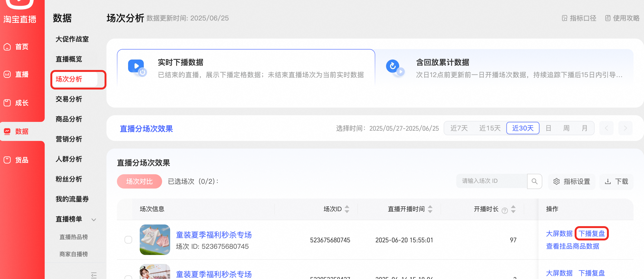Select 场次分析 menu item

click(75, 79)
